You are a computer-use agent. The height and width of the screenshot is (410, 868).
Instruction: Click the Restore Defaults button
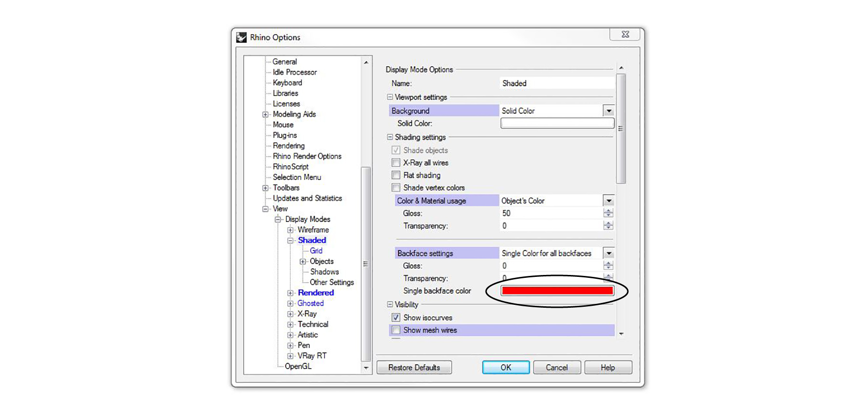click(414, 368)
